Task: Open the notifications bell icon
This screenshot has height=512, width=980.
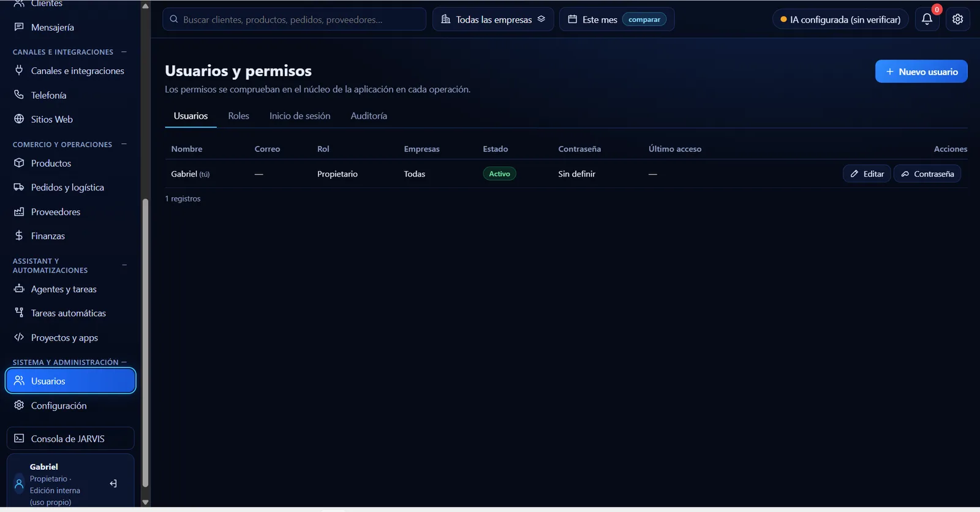Action: coord(927,19)
